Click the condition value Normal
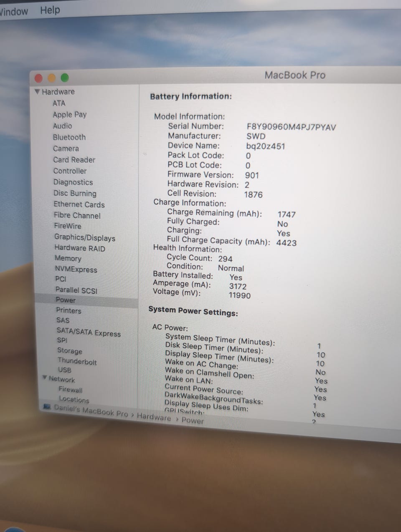The height and width of the screenshot is (532, 401). click(231, 268)
